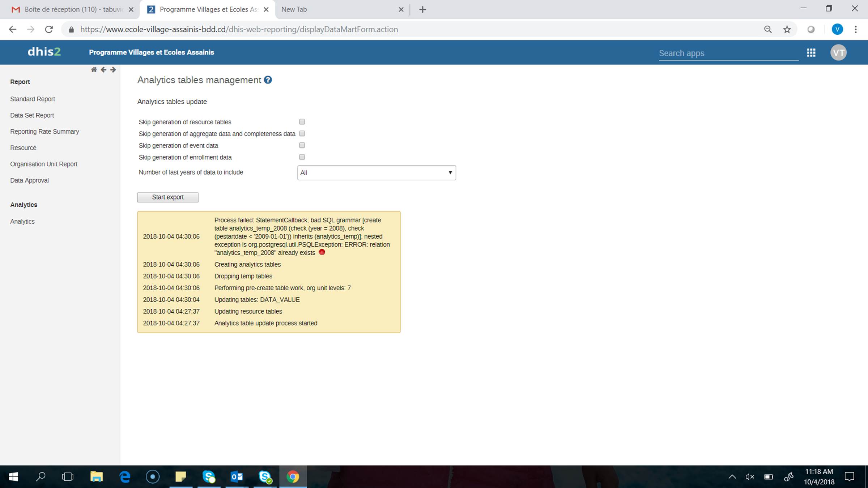This screenshot has width=868, height=488.
Task: Open Data Approval link
Action: pyautogui.click(x=29, y=180)
